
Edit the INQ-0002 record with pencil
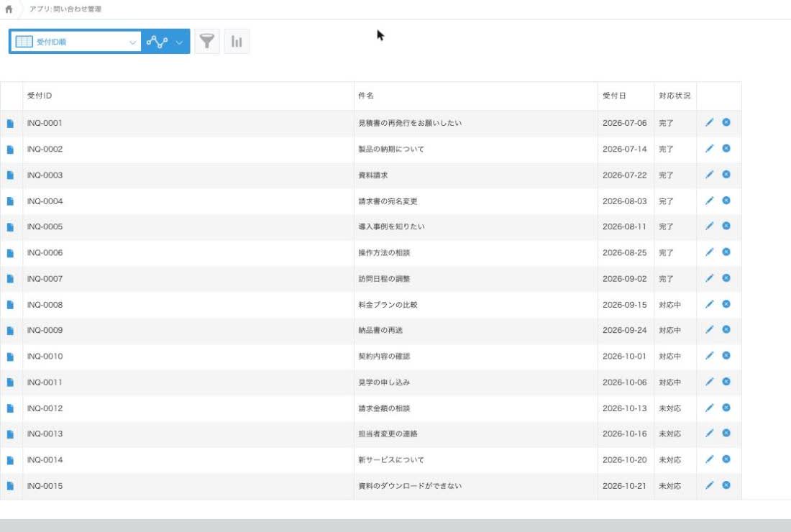point(709,149)
